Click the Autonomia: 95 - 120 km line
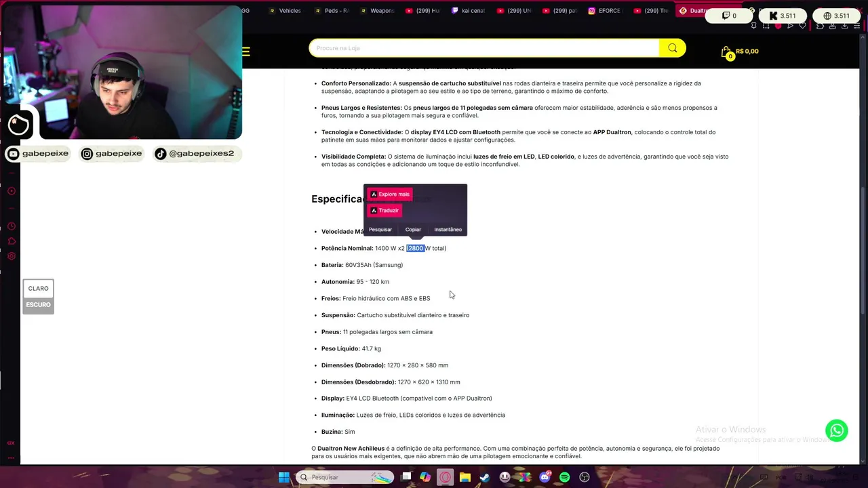The image size is (868, 488). (x=355, y=282)
